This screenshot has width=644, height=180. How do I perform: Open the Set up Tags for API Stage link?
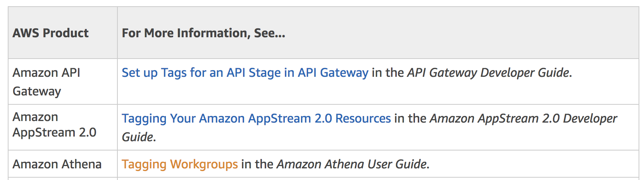coord(245,73)
